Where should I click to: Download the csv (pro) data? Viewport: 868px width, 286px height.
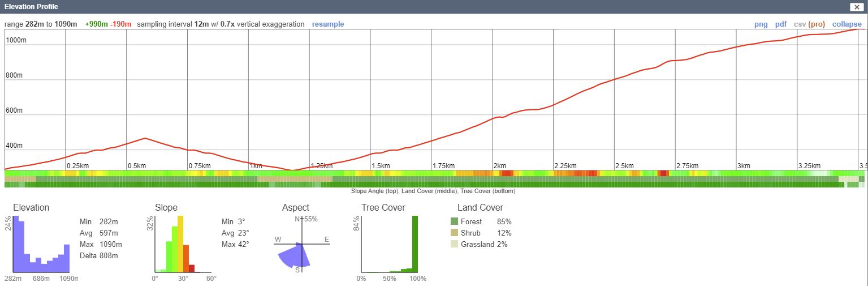809,24
